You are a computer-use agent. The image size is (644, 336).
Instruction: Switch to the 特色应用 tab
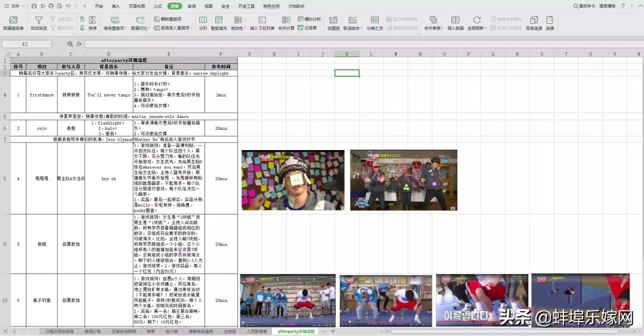coord(271,6)
